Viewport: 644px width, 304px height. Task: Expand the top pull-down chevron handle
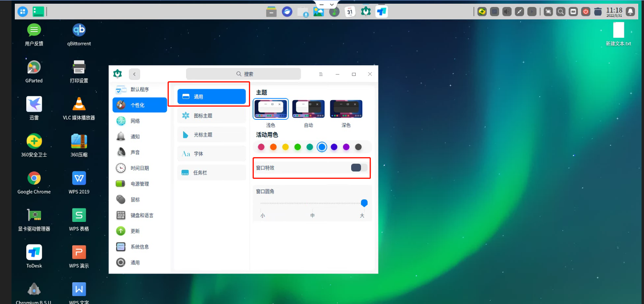point(332,5)
